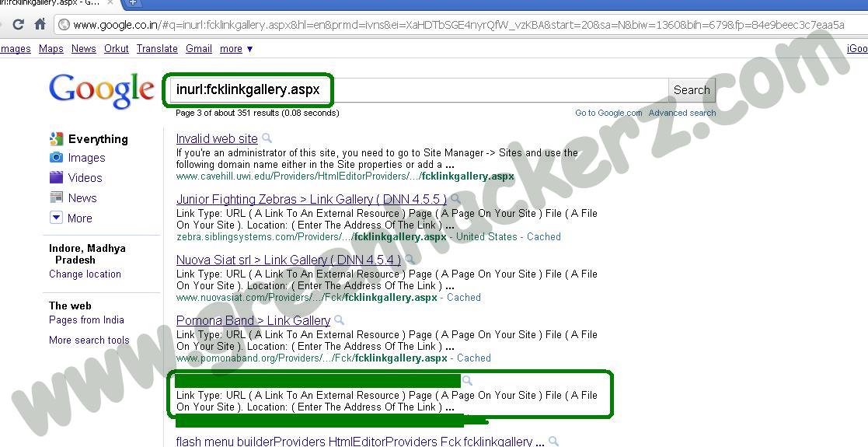Click the United States text in zebra result
Image resolution: width=868 pixels, height=447 pixels.
[x=486, y=236]
